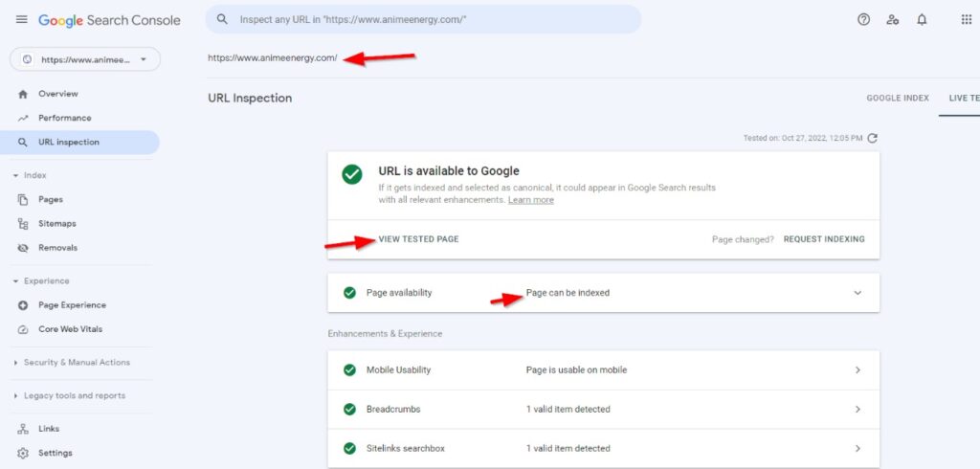The image size is (980, 469).
Task: Click 'Page can be indexed' status
Action: pyautogui.click(x=568, y=293)
